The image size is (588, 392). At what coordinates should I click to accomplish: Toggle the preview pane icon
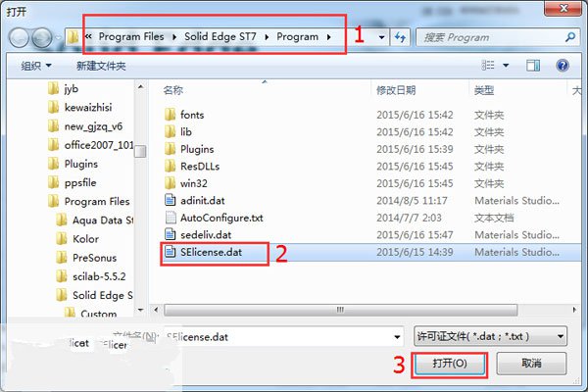pos(533,66)
